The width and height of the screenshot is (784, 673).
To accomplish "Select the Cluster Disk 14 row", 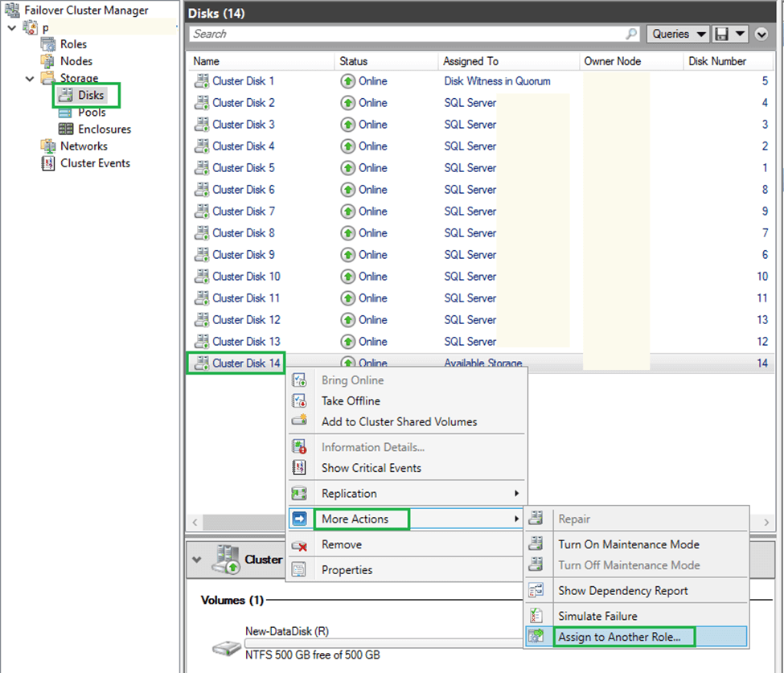I will tap(480, 363).
